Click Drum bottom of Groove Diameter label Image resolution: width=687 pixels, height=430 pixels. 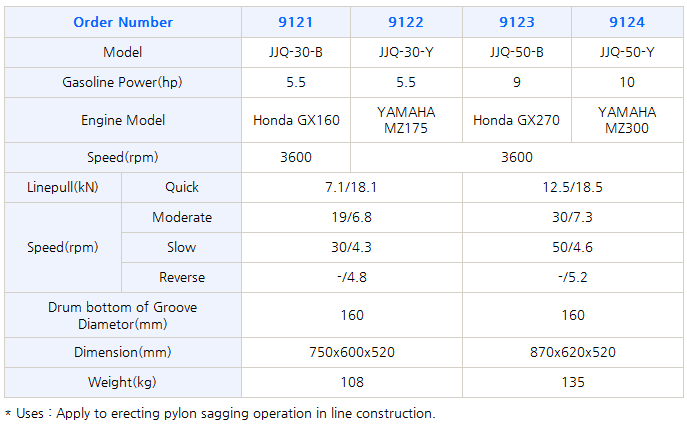(x=123, y=315)
